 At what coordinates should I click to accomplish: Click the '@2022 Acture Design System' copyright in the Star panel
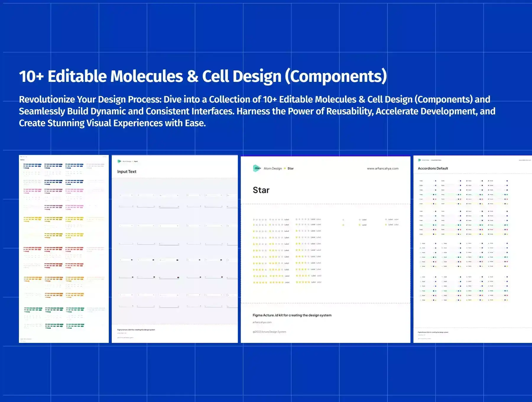(269, 332)
